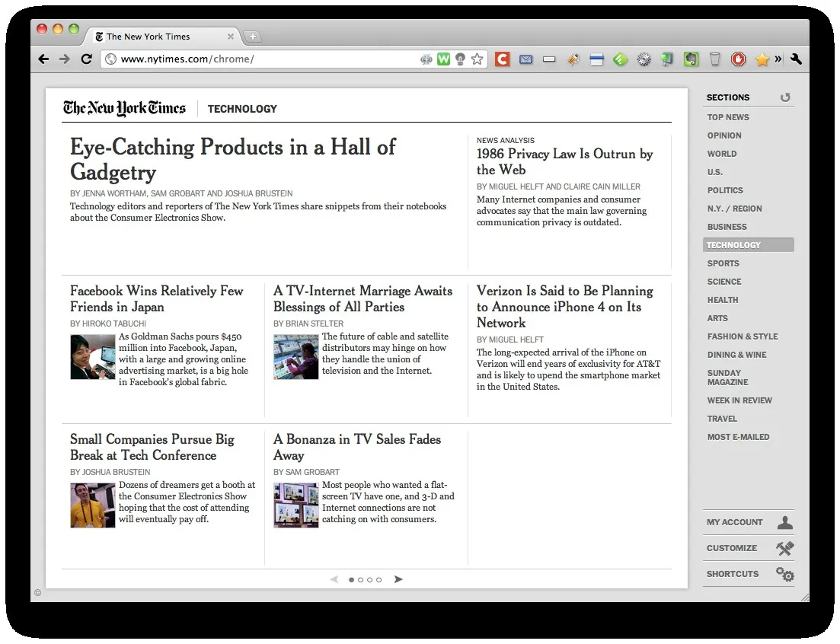Image resolution: width=840 pixels, height=644 pixels.
Task: Select the highlighted Technology section
Action: pyautogui.click(x=749, y=244)
